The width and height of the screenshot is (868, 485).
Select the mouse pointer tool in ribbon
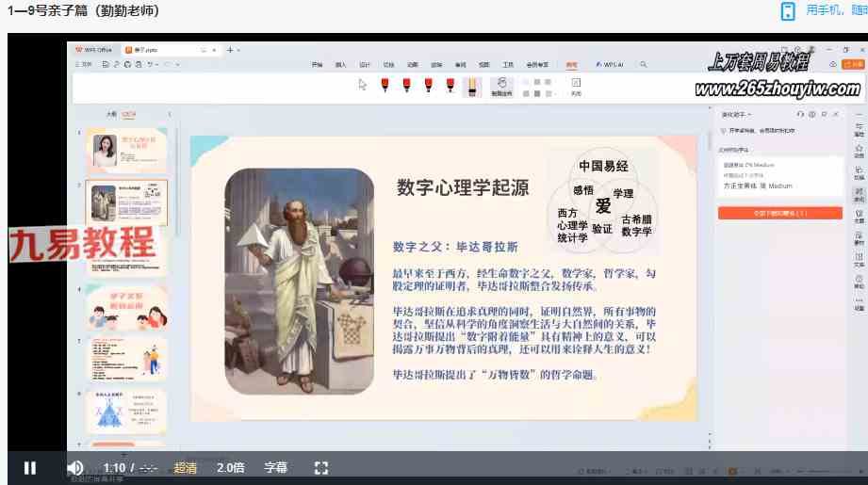click(x=363, y=85)
